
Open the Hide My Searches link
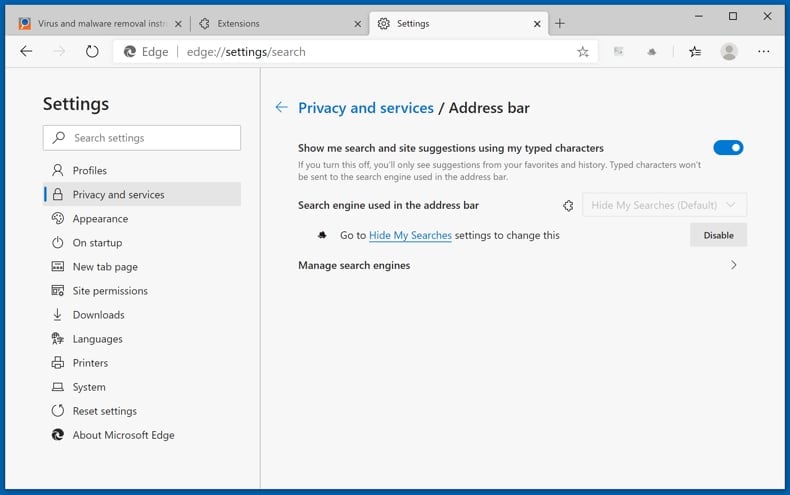(x=410, y=236)
